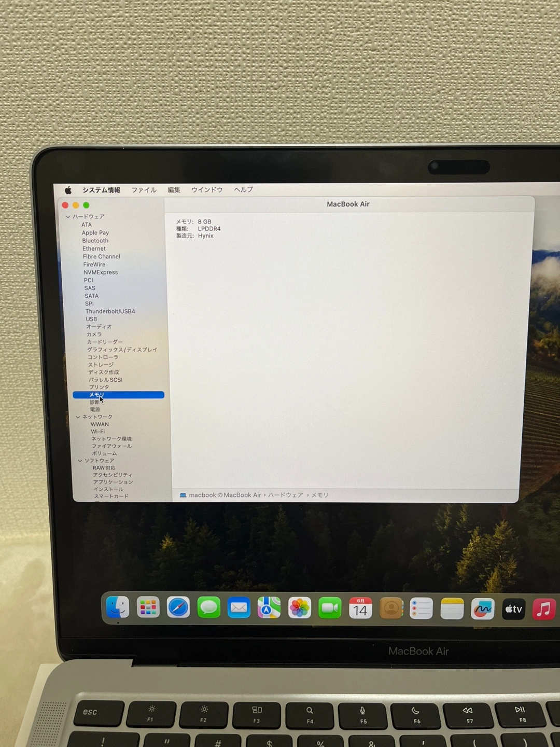
Task: Open Mail app in the Dock
Action: (x=239, y=607)
